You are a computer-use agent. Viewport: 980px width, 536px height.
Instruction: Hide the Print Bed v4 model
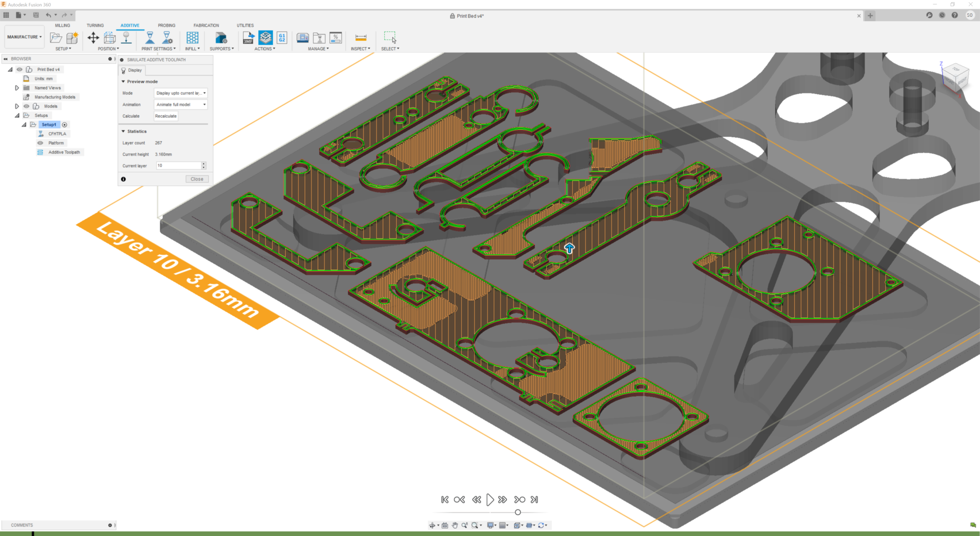click(x=19, y=69)
